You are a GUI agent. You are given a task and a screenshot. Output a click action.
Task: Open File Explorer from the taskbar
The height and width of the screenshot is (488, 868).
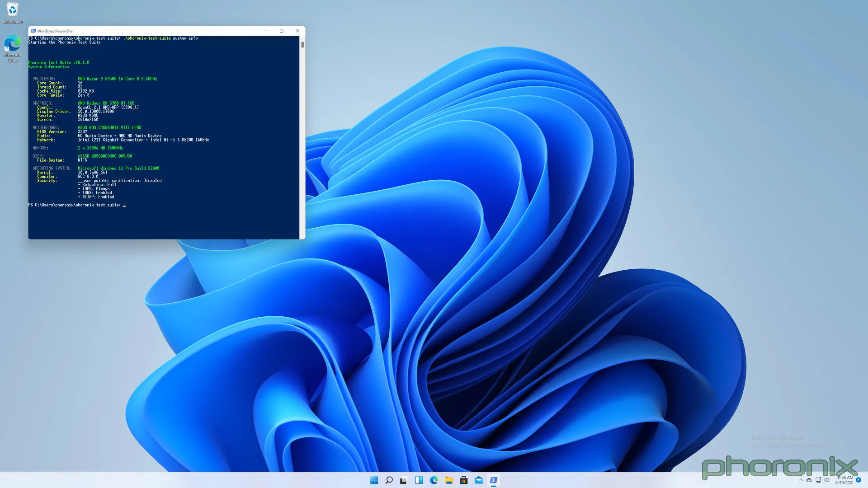[x=449, y=480]
